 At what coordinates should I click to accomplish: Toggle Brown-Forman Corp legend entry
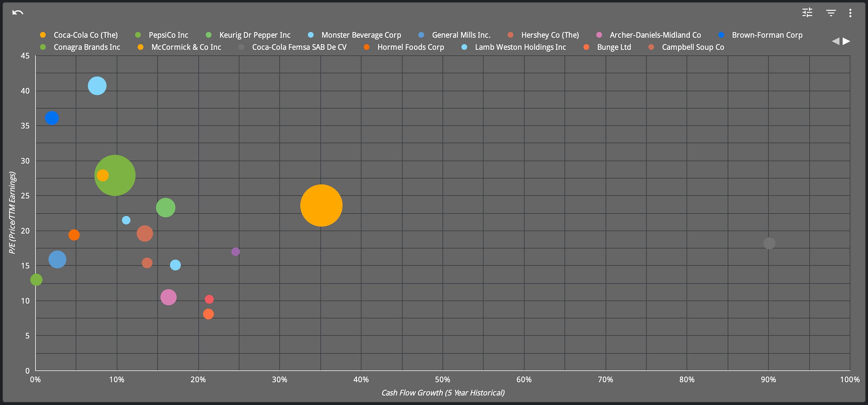pos(767,35)
